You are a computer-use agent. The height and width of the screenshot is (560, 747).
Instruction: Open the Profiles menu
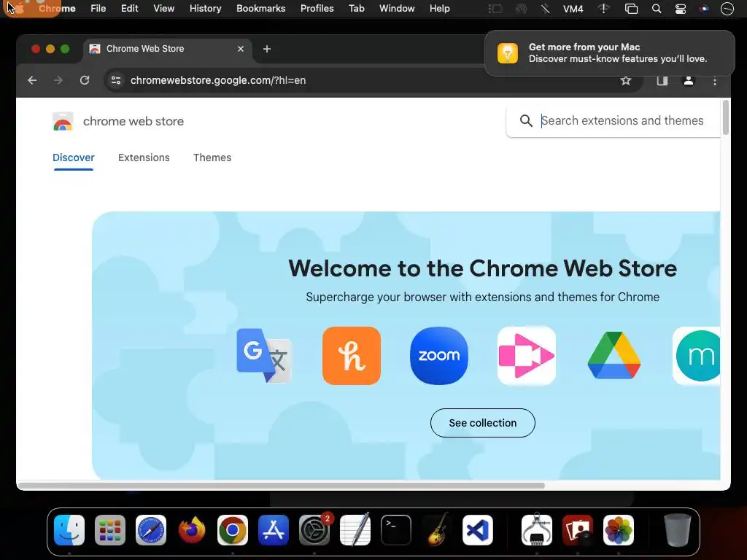click(317, 9)
